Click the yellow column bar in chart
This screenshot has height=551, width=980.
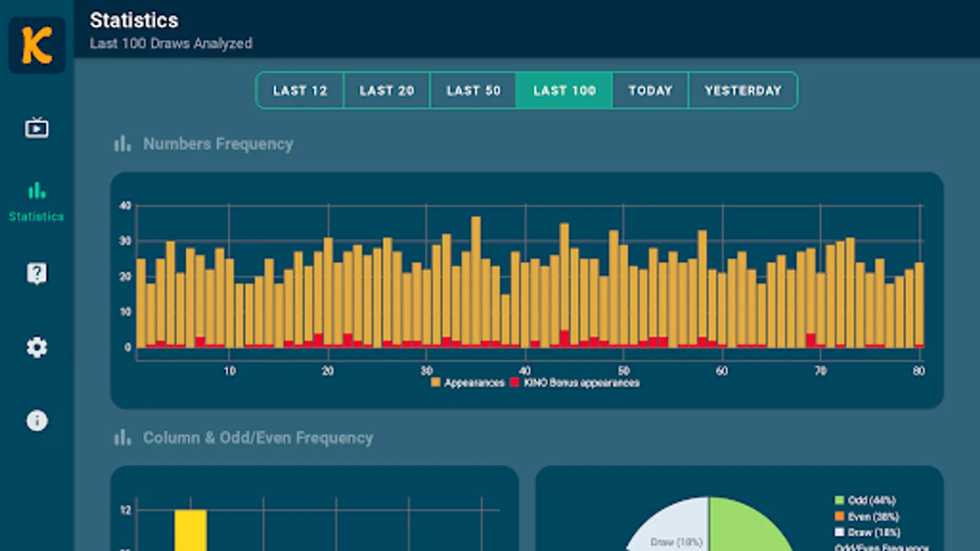coord(190,530)
